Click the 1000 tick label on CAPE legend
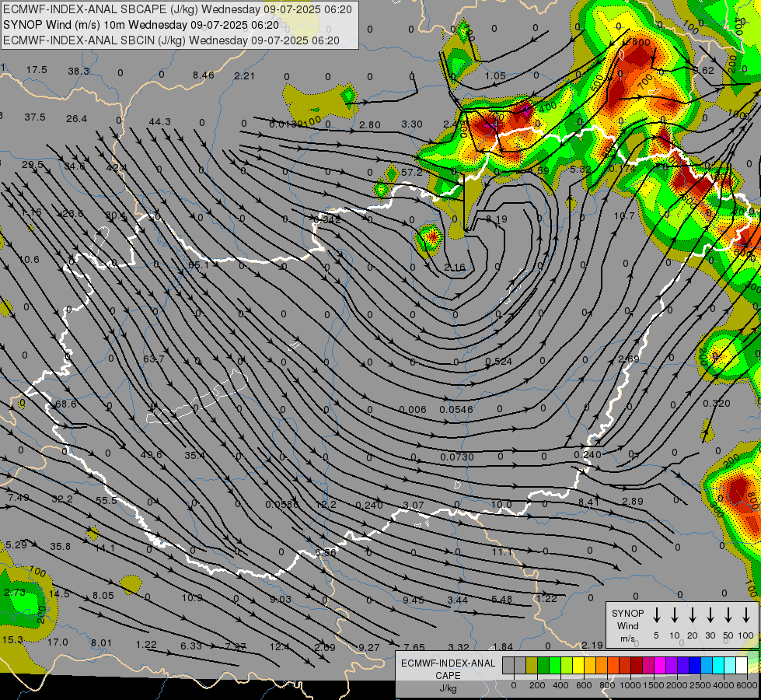 point(631,685)
